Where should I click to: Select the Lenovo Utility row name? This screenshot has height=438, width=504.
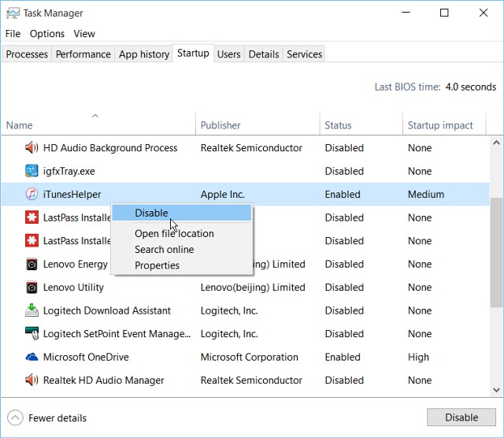(x=73, y=288)
